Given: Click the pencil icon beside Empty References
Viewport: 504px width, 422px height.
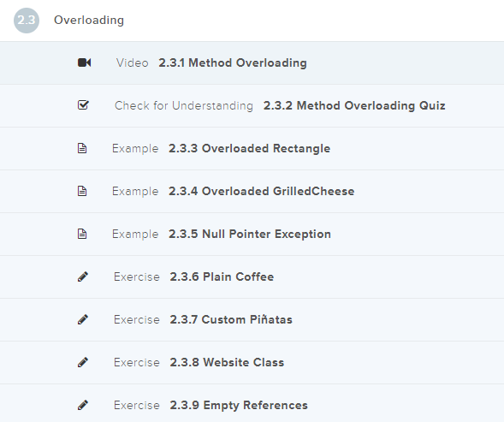Looking at the screenshot, I should pos(83,405).
